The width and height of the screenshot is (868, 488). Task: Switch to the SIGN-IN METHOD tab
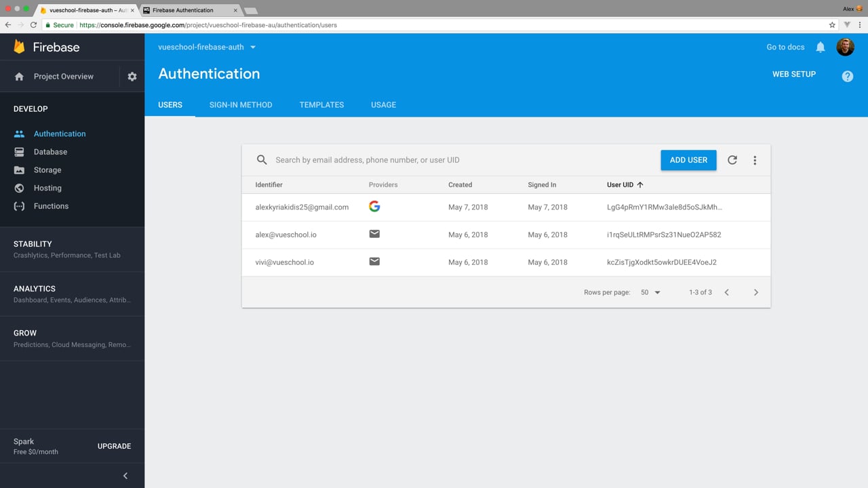241,105
